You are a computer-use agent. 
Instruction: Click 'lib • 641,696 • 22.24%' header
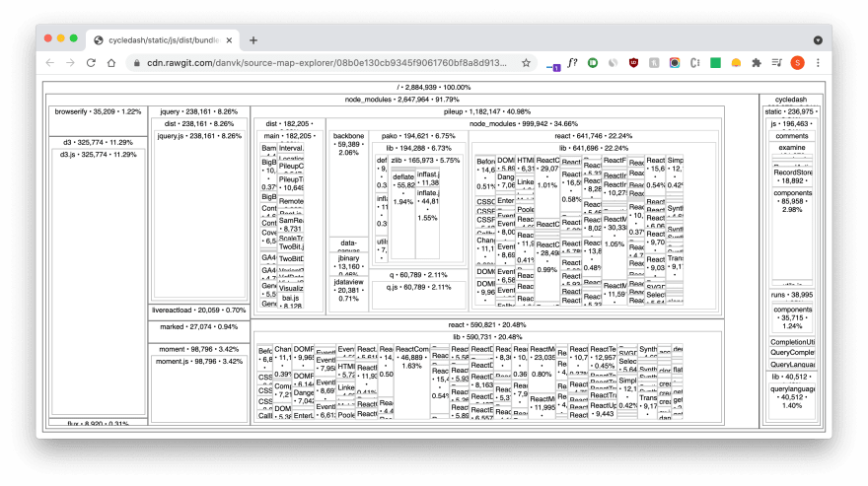tap(594, 148)
